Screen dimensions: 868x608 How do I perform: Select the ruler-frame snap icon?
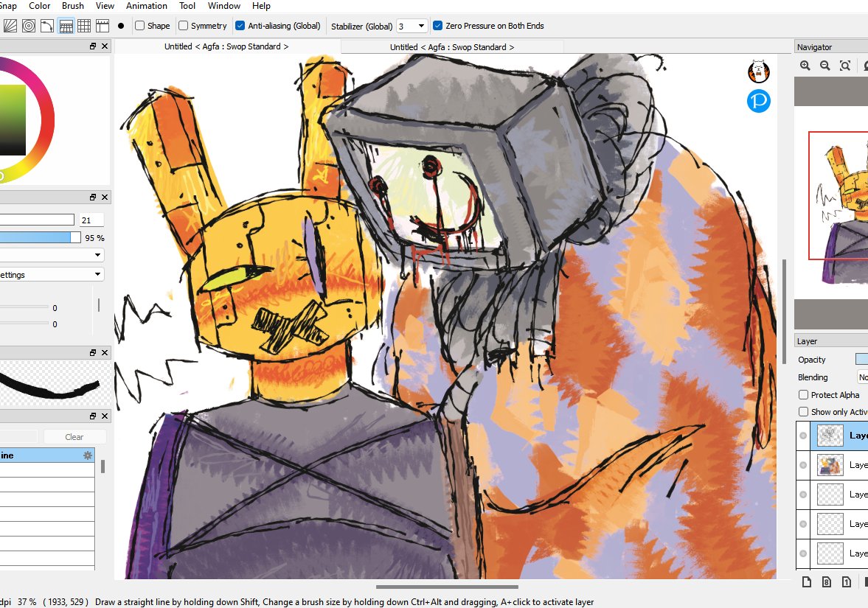(x=103, y=26)
